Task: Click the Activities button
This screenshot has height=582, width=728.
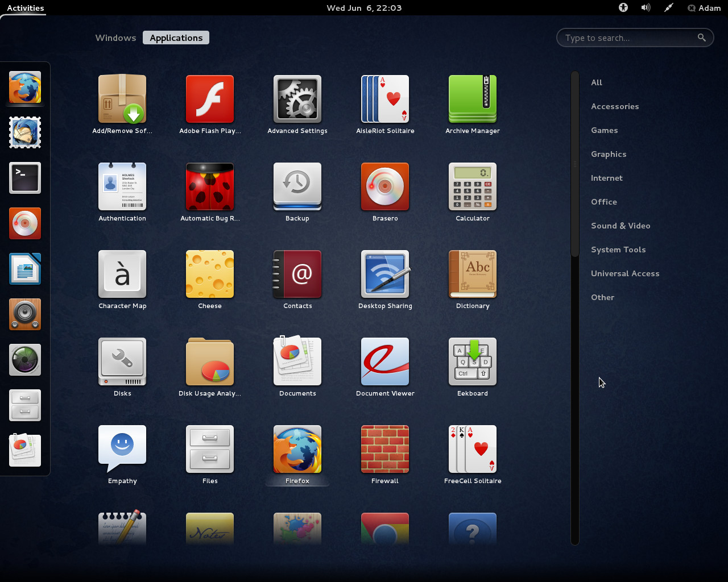Action: click(x=26, y=8)
